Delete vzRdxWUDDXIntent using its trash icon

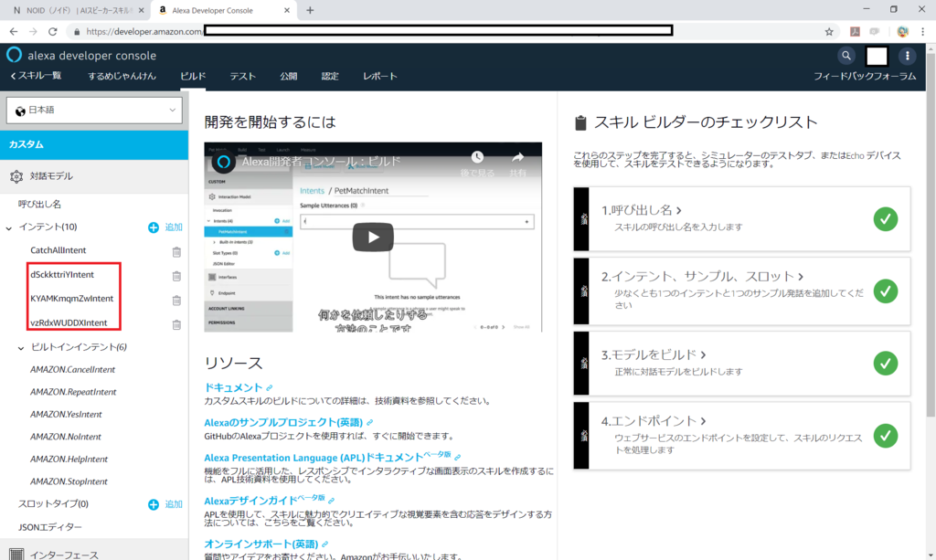coord(176,324)
